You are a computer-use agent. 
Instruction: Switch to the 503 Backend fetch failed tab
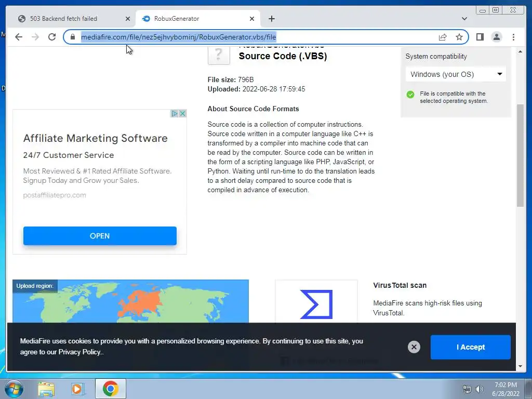click(70, 19)
